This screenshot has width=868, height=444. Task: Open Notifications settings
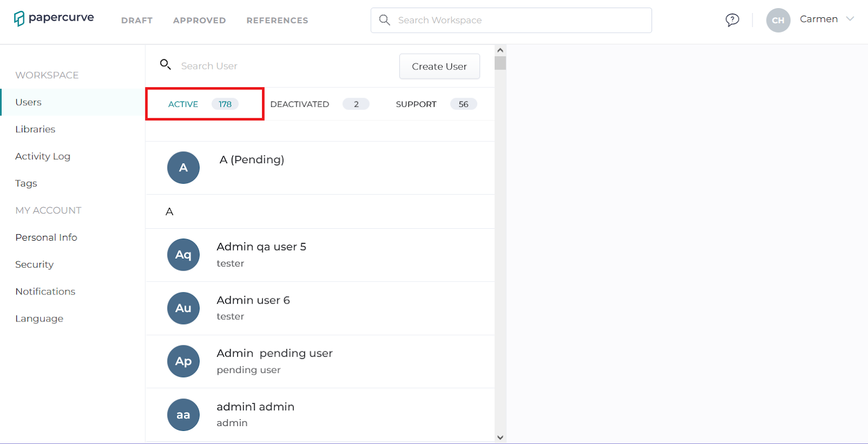click(x=45, y=292)
